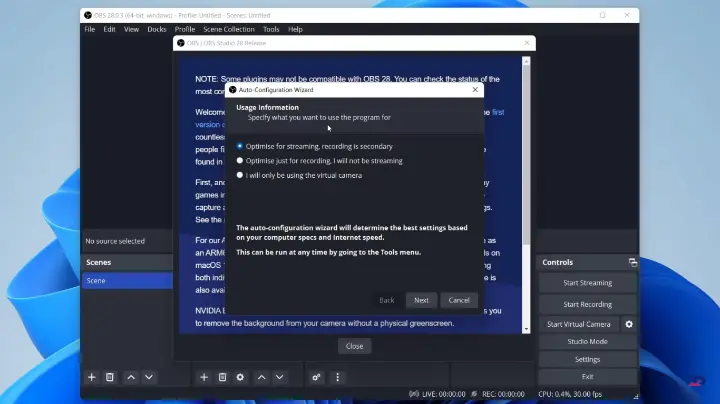This screenshot has width=720, height=404.
Task: Open Settings from Controls panel
Action: pyautogui.click(x=587, y=359)
